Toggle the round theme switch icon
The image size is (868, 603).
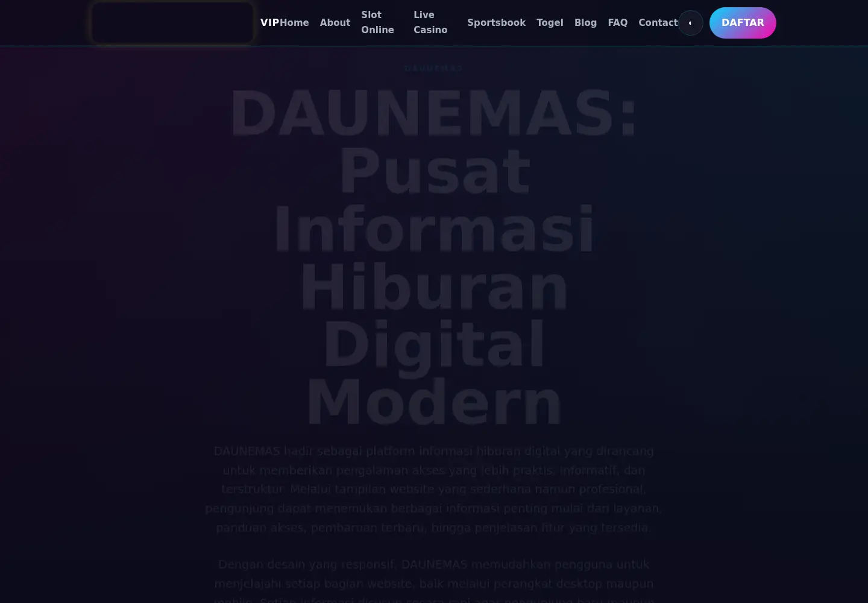pos(691,23)
